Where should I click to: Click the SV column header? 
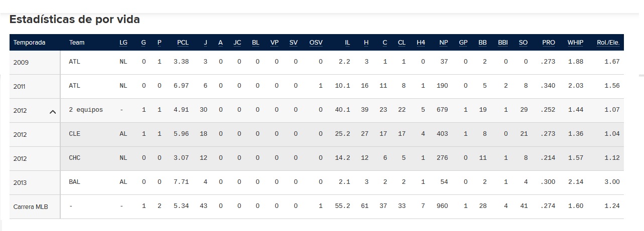(293, 43)
